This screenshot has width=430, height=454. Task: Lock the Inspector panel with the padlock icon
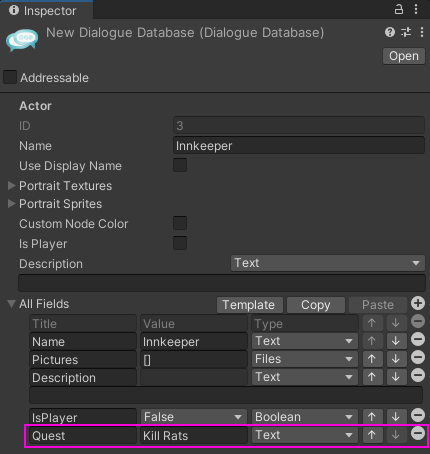[399, 9]
